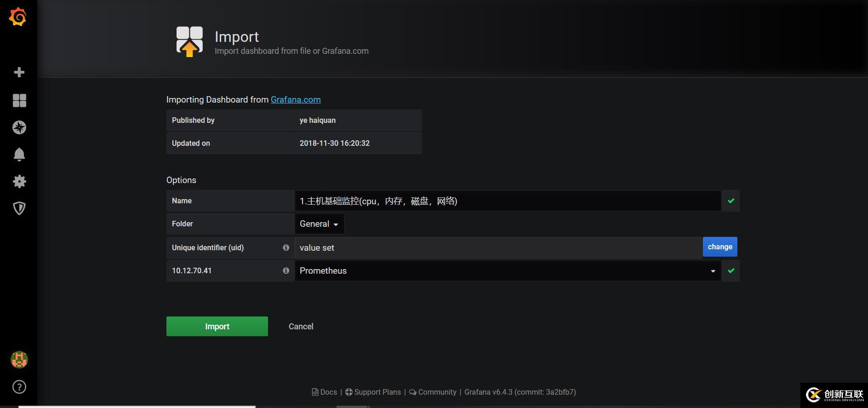Click info icon beside 10.12.70.41
Image resolution: width=868 pixels, height=408 pixels.
[286, 270]
